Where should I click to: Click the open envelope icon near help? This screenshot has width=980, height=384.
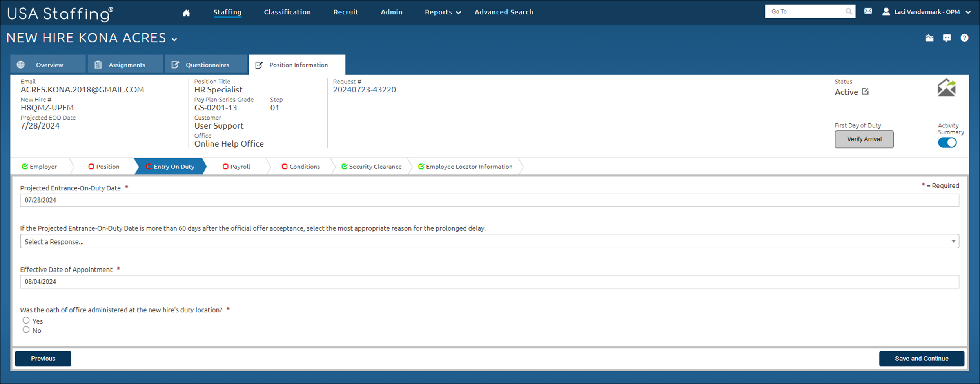click(x=929, y=38)
